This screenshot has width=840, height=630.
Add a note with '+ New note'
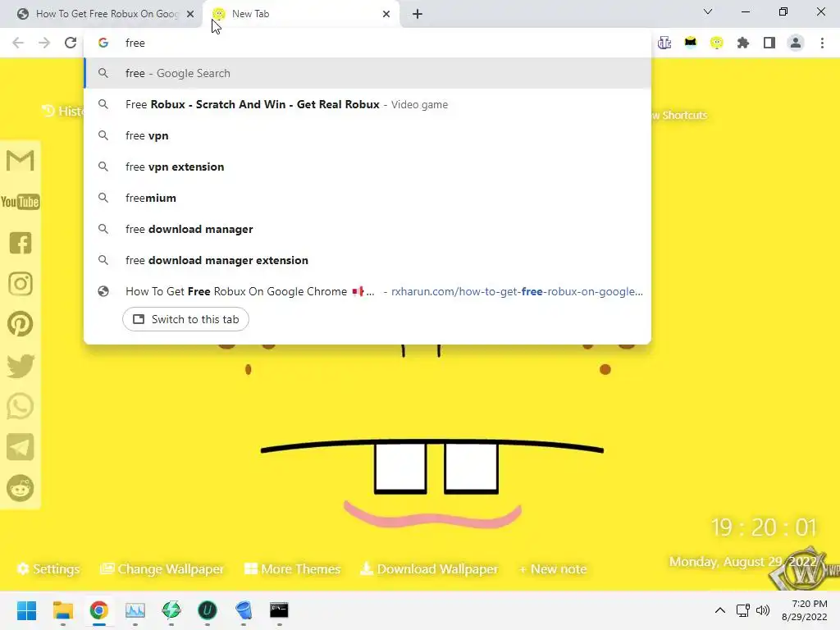pyautogui.click(x=553, y=569)
